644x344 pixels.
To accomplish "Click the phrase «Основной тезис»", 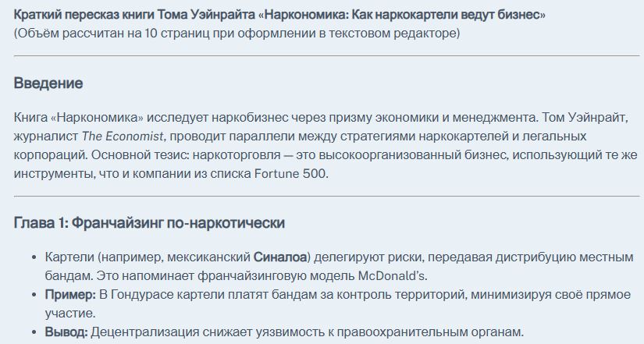I will [139, 155].
